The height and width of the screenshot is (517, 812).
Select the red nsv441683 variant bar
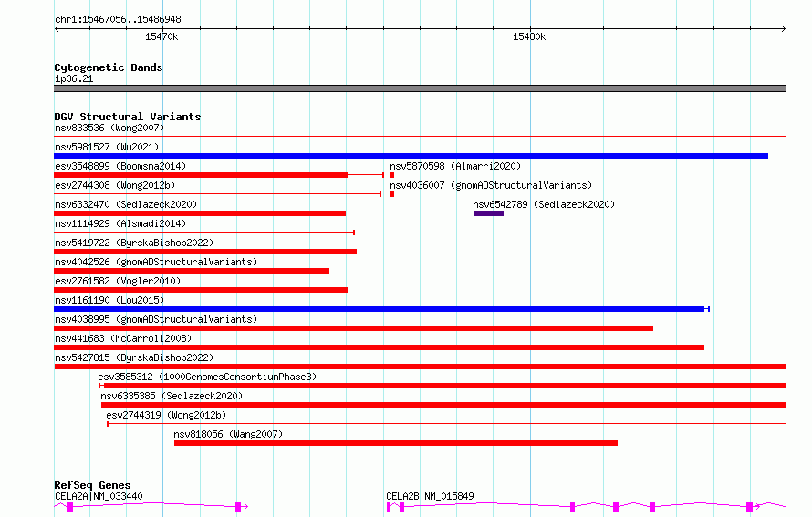[379, 347]
